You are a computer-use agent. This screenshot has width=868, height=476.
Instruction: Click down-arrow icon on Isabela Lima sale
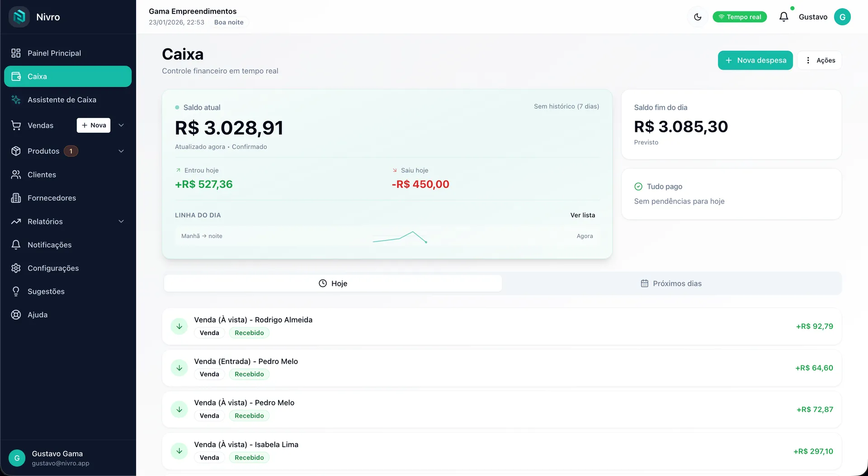pyautogui.click(x=179, y=451)
